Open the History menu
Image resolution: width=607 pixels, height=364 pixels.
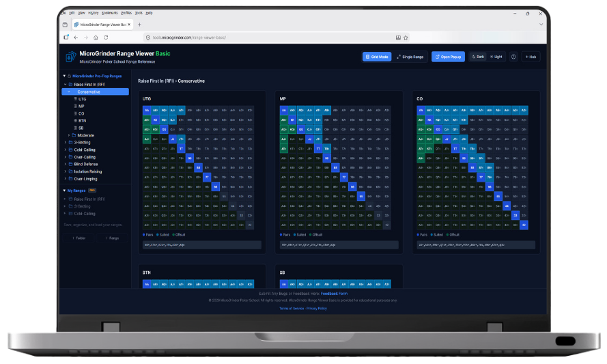94,13
